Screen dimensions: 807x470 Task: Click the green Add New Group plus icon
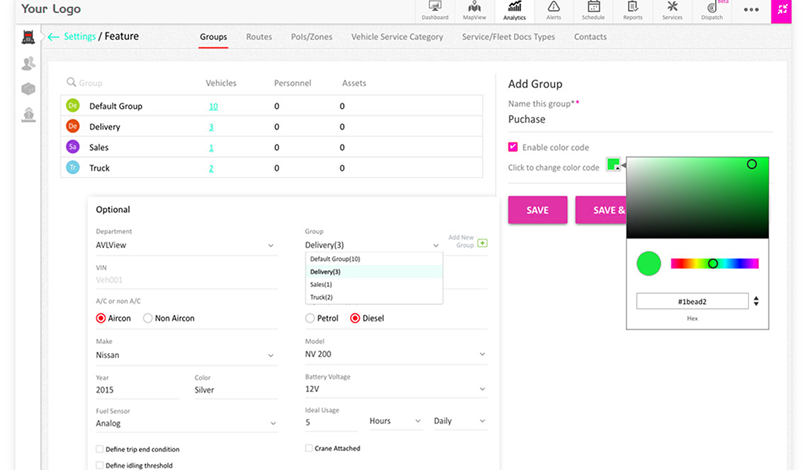(483, 243)
